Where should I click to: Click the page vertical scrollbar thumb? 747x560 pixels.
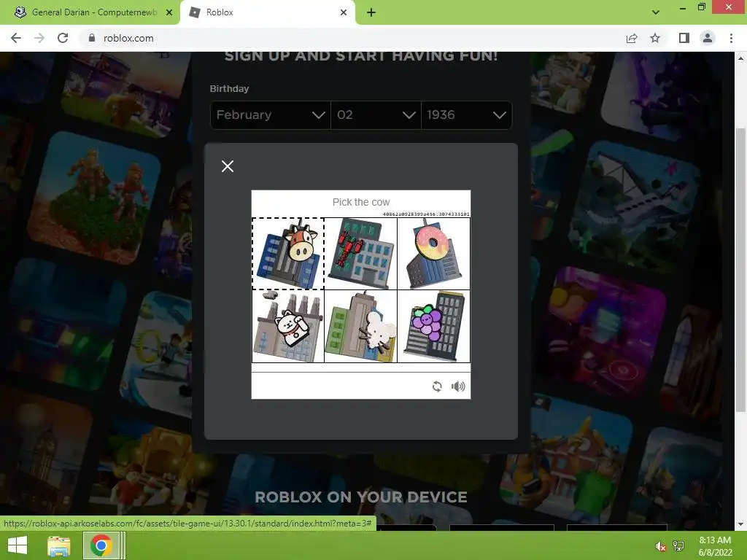(741, 270)
